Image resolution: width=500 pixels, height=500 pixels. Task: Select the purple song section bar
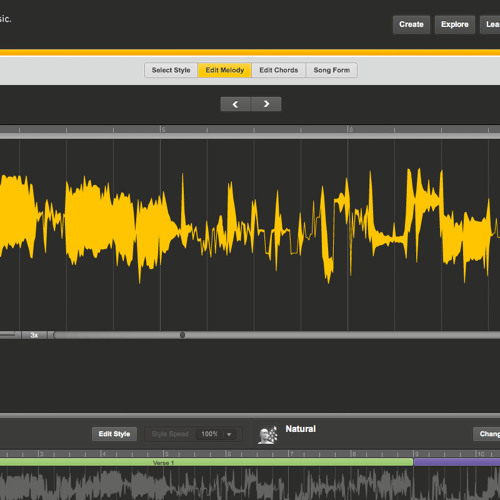coord(457,462)
